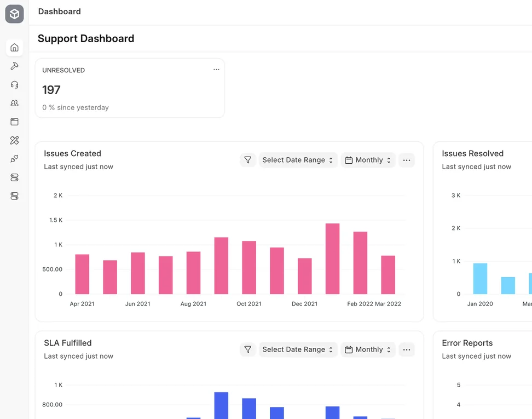Click the tallest pink bar in Issues Created
Screen dimensions: 532x419
(x=332, y=259)
